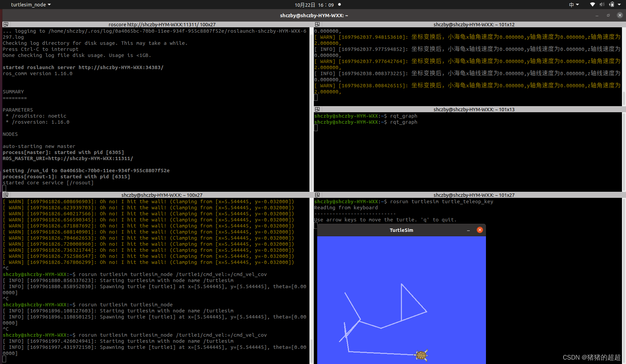The width and height of the screenshot is (626, 364).
Task: Click the TurtleSim window title
Action: [401, 230]
